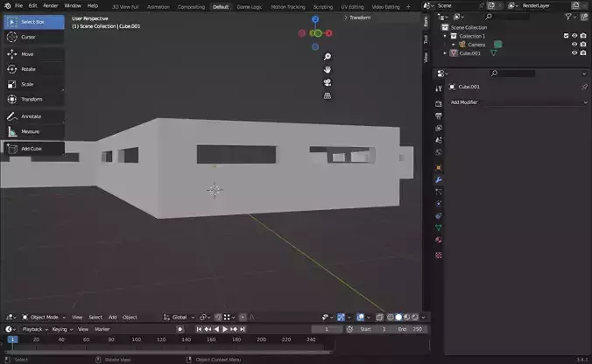This screenshot has width=592, height=364.
Task: Switch to the UV Editing workspace tab
Action: (352, 7)
